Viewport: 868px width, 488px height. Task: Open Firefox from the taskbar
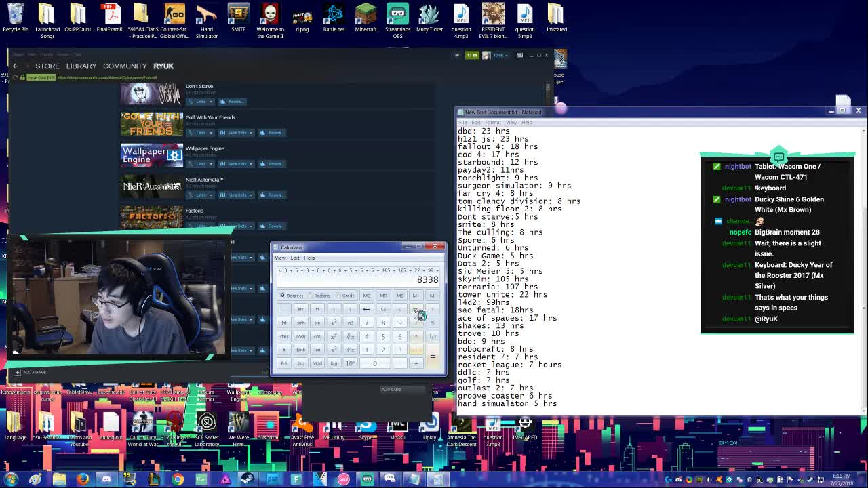click(83, 479)
